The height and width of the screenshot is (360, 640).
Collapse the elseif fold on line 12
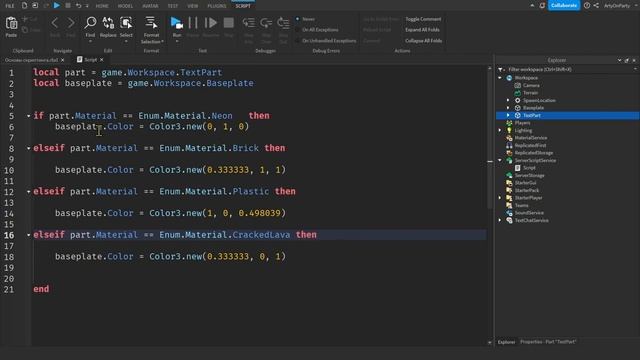29,191
